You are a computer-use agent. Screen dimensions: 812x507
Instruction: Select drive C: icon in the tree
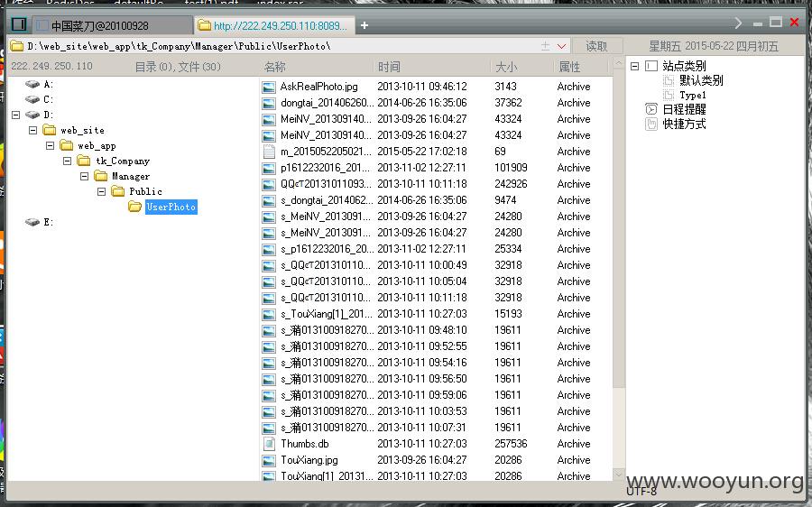(32, 99)
